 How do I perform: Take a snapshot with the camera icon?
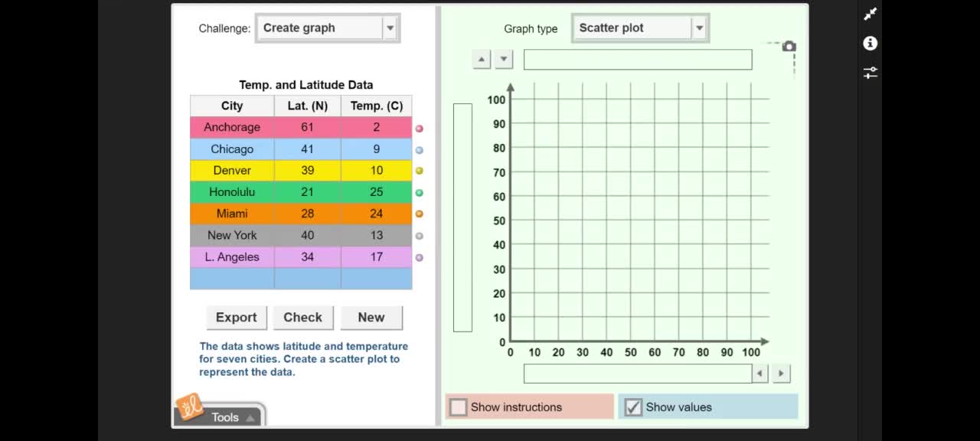click(789, 46)
